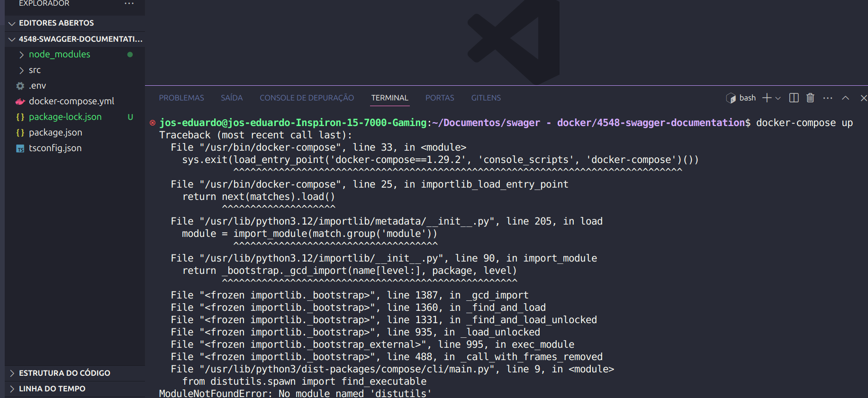The width and height of the screenshot is (868, 398).
Task: Click the importlib/metadata/__init__.py path link
Action: (x=347, y=221)
